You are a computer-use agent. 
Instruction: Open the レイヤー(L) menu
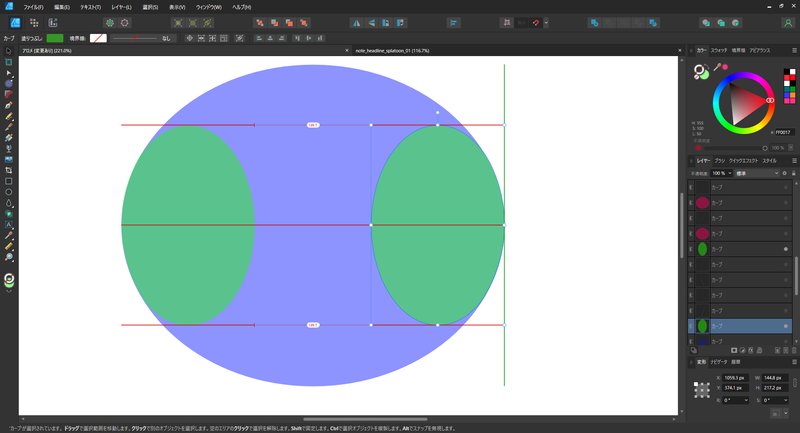pyautogui.click(x=121, y=7)
